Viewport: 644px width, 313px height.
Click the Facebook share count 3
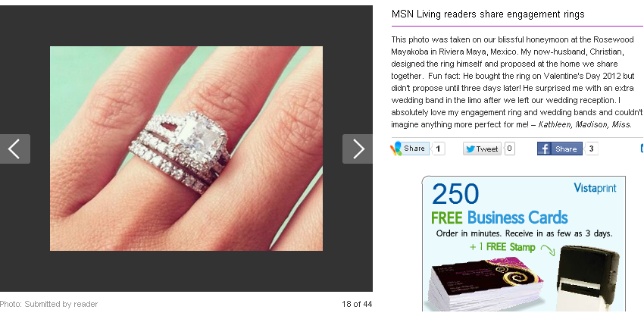(x=592, y=149)
